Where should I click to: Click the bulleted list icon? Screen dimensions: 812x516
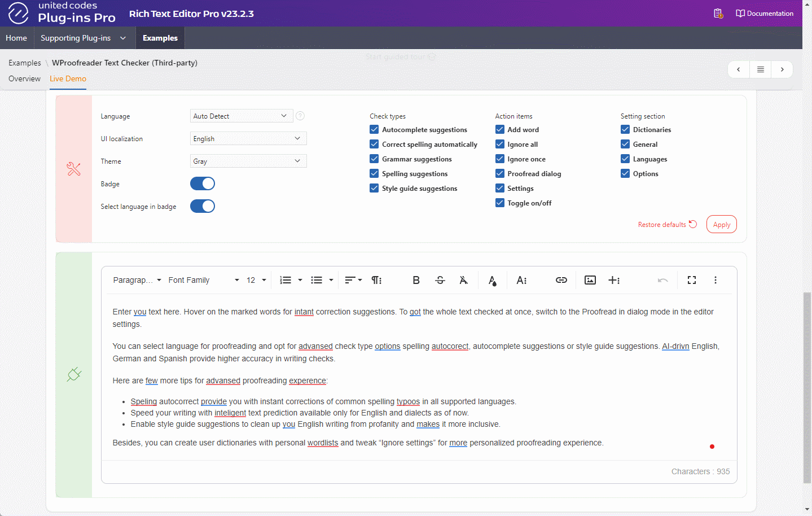point(317,280)
